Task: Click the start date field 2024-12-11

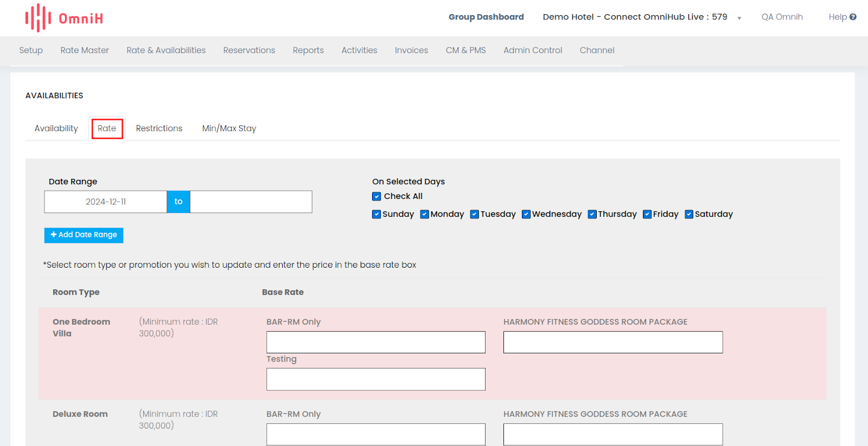Action: point(106,202)
